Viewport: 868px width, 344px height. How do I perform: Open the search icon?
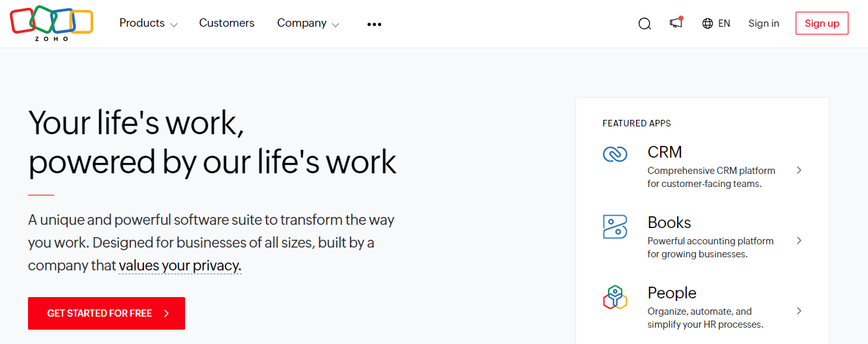(644, 24)
